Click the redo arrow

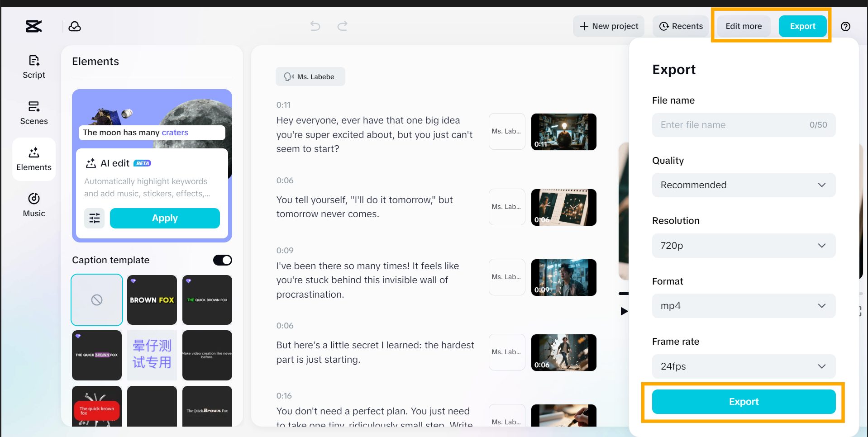click(x=343, y=26)
